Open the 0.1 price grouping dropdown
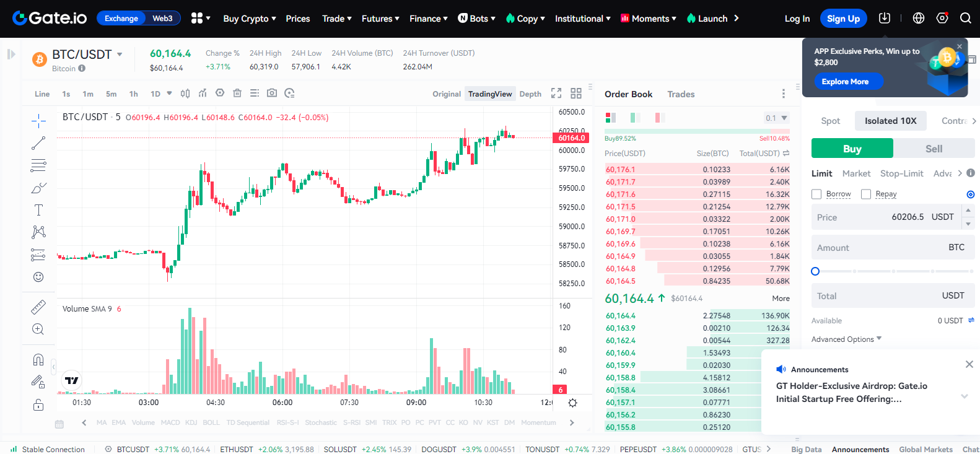980x454 pixels. [x=776, y=118]
